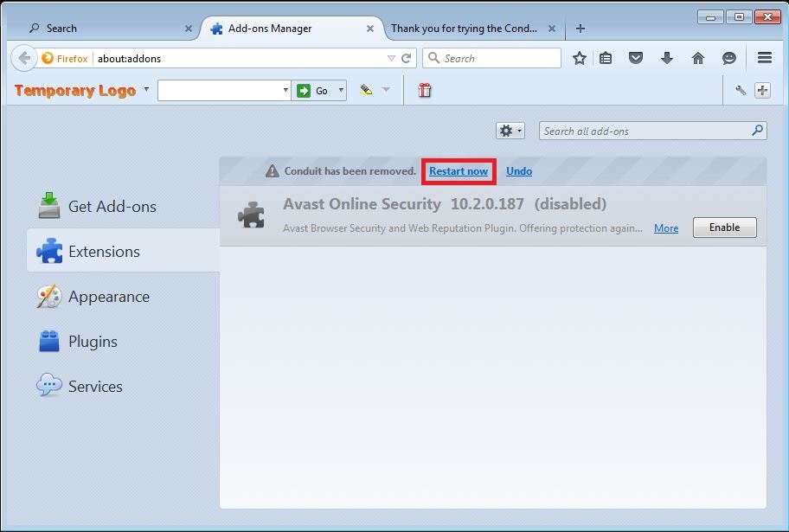Viewport: 789px width, 532px height.
Task: Open the address bar history dropdown
Action: click(x=391, y=58)
